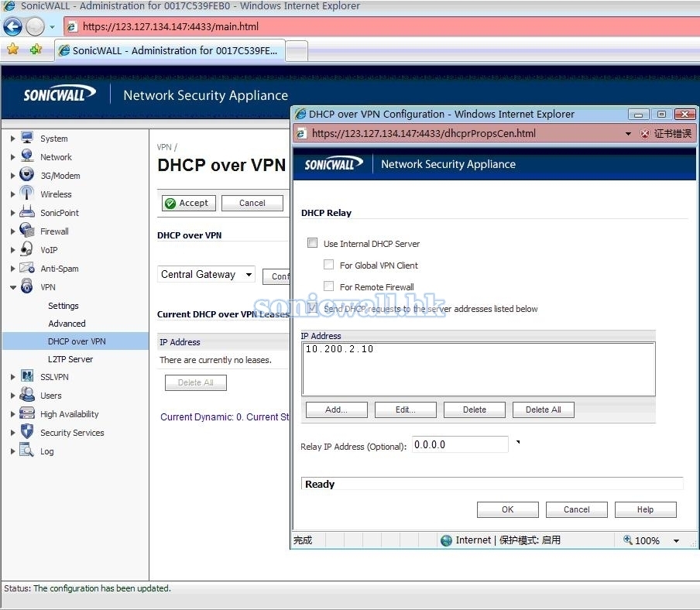Switch to the SonicWALL Administration browser tab
The image size is (700, 610).
click(170, 50)
